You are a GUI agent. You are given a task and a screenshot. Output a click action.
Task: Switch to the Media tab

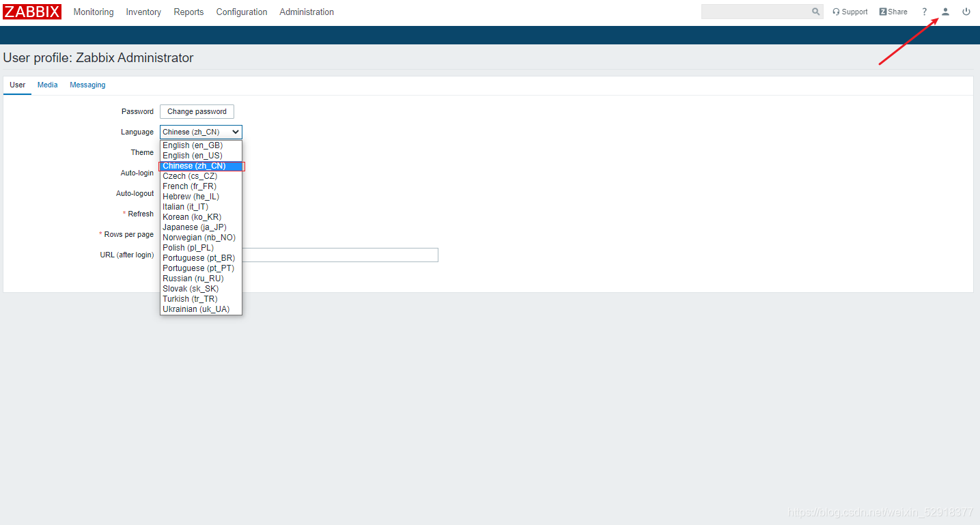pos(48,85)
